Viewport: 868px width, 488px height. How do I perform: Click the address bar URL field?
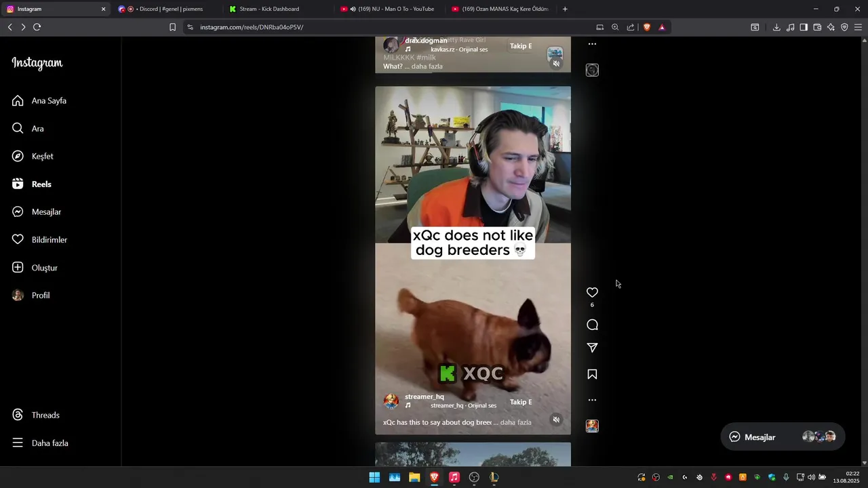click(x=393, y=27)
